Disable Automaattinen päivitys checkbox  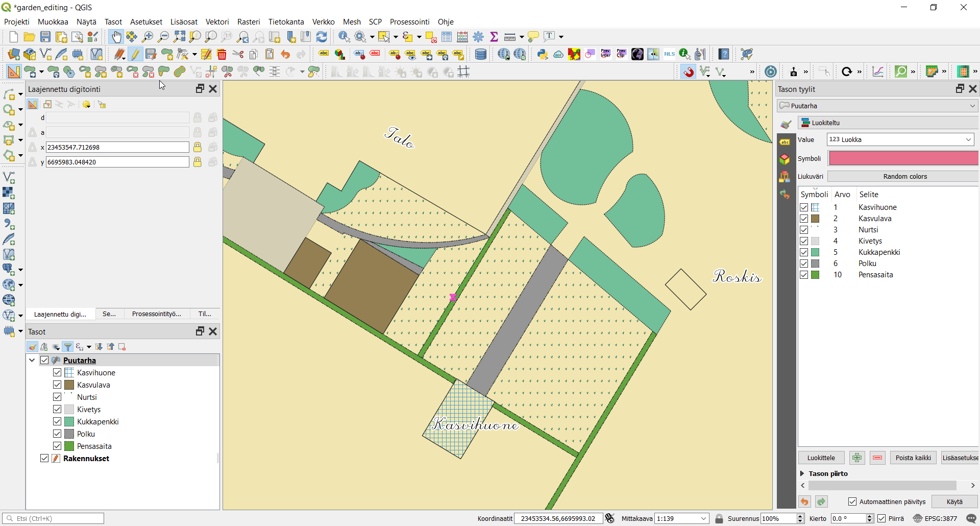coord(852,501)
